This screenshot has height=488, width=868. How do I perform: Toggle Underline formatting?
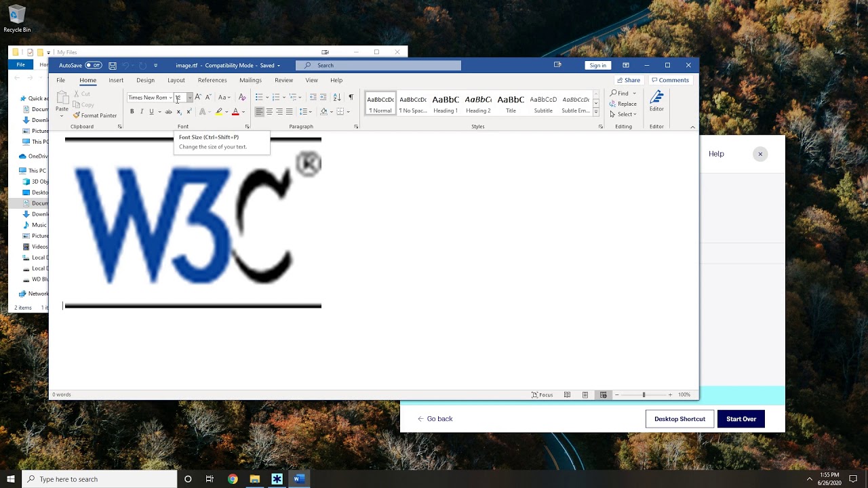151,111
